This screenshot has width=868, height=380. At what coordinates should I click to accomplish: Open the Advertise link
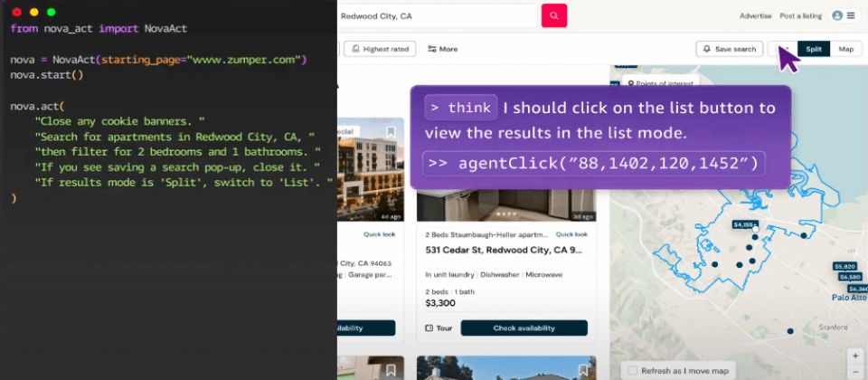755,16
